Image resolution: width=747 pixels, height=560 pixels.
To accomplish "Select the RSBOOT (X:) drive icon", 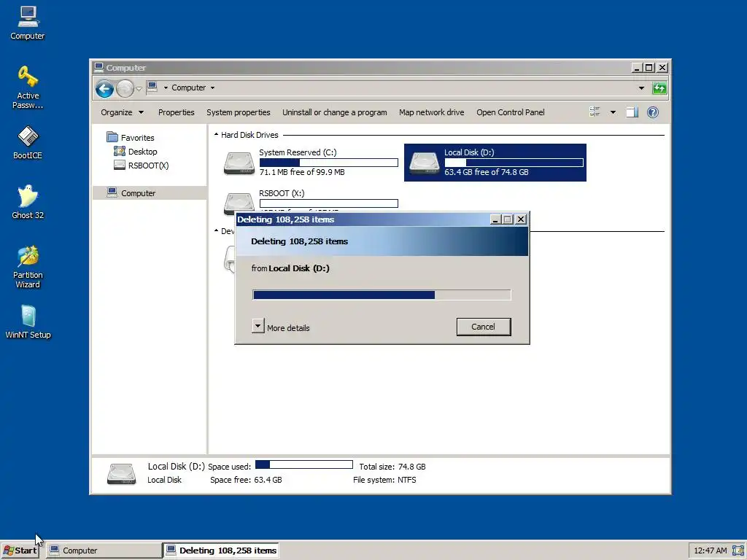I will click(x=239, y=203).
